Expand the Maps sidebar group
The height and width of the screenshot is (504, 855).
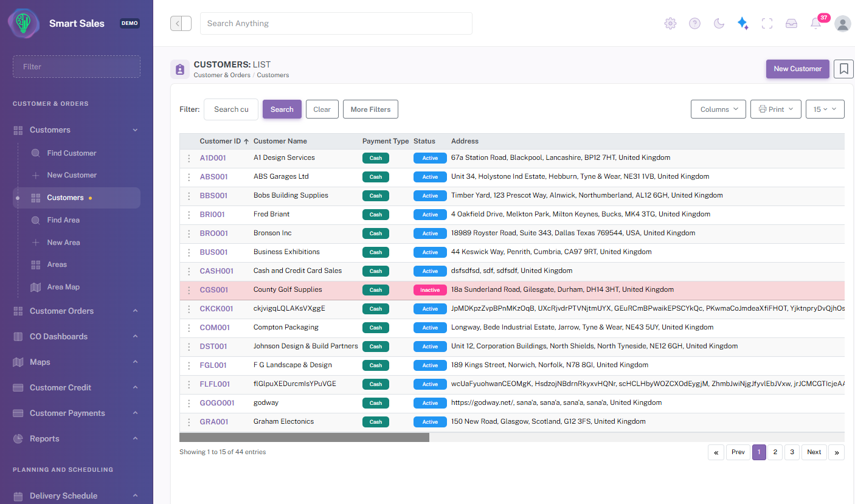pos(77,362)
